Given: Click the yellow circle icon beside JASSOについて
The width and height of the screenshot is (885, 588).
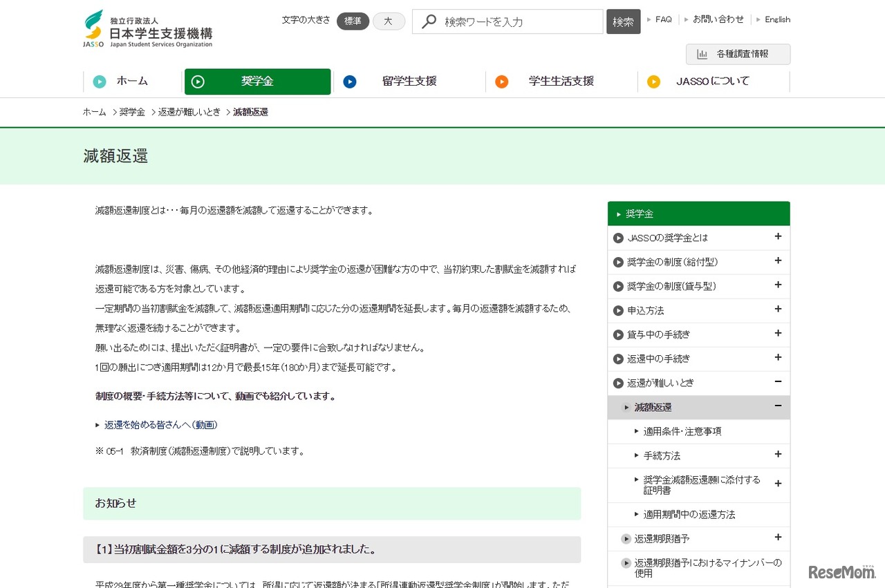Looking at the screenshot, I should (653, 82).
